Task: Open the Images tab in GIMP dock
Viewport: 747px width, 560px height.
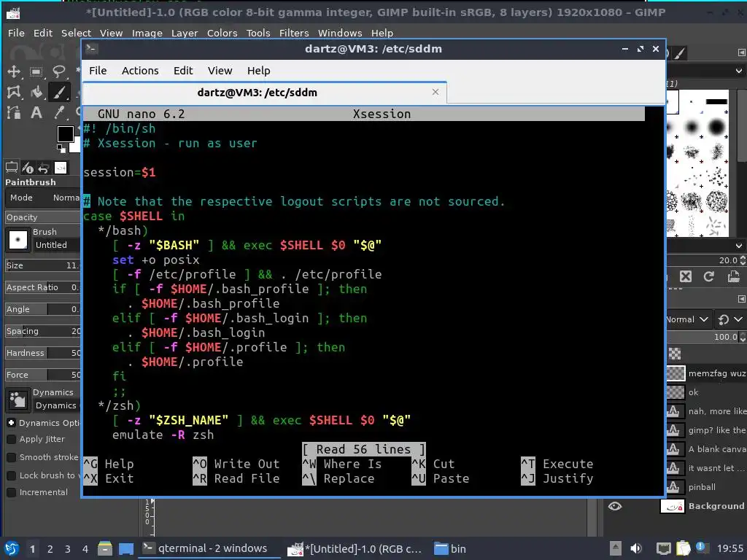Action: coord(61,168)
